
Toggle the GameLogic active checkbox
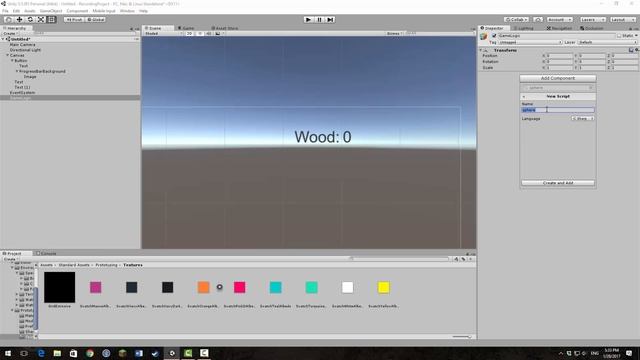coord(494,36)
